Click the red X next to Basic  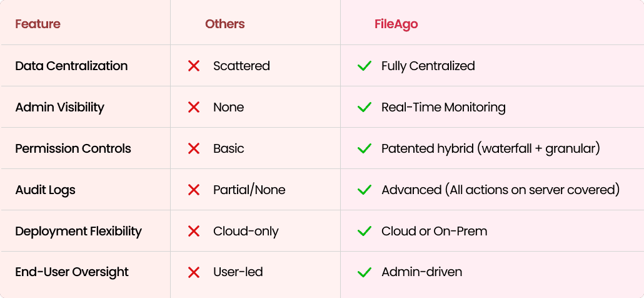point(193,148)
